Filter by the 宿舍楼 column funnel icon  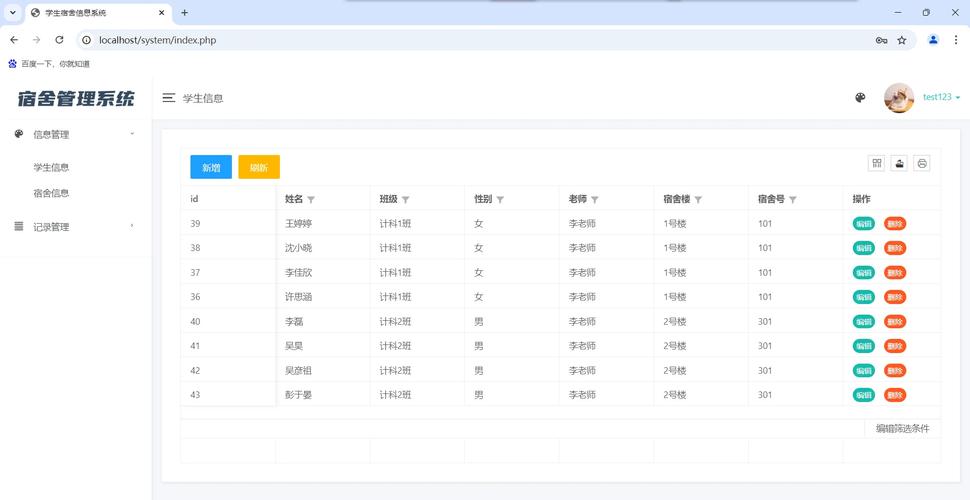pos(698,200)
